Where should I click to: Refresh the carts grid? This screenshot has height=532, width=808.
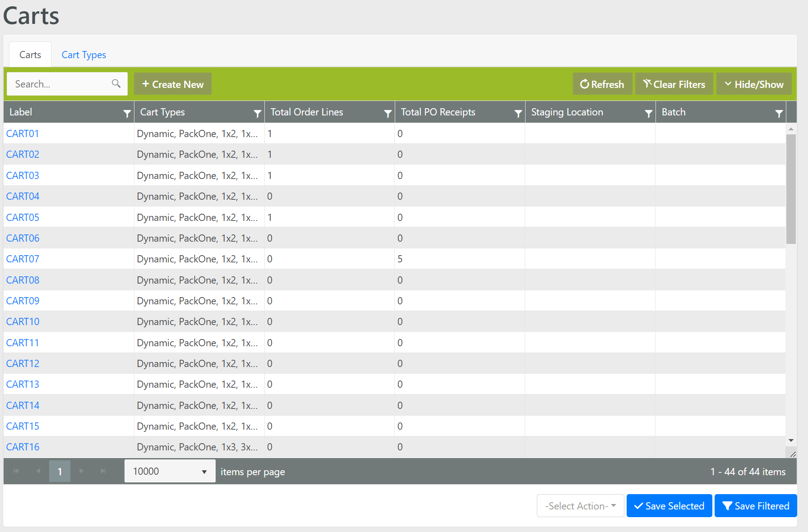point(602,84)
